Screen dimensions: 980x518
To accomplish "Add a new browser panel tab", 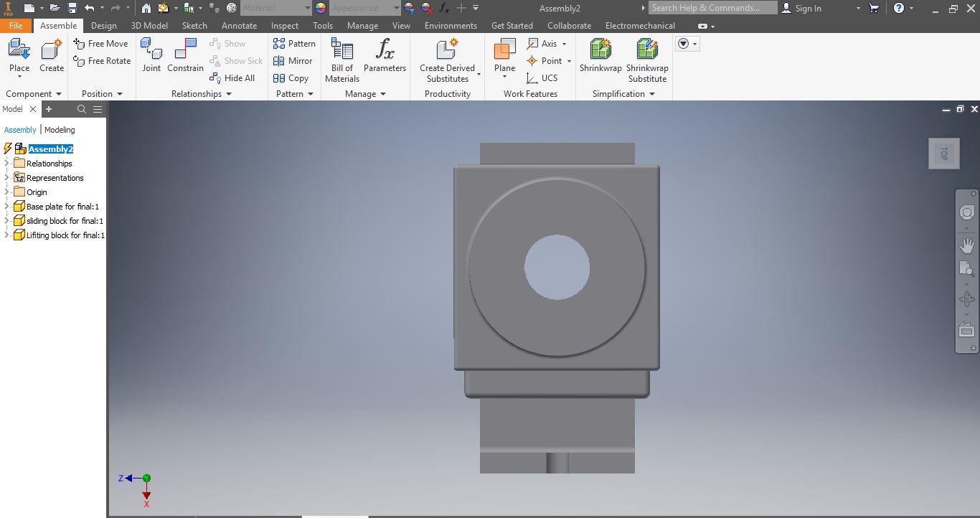I will pos(49,109).
